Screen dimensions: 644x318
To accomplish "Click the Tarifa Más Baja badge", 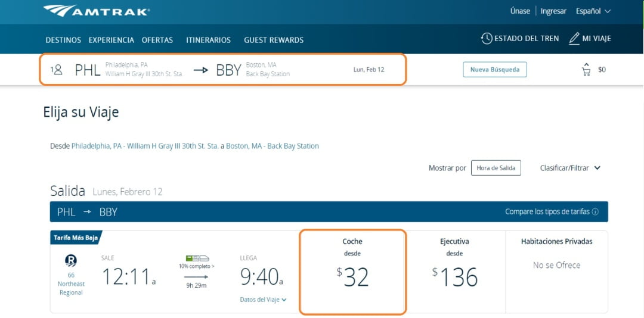I will click(76, 238).
